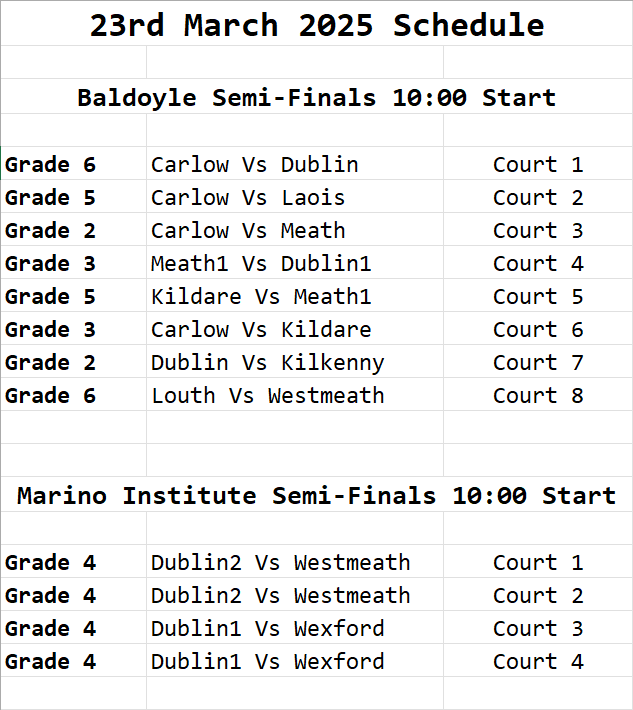633x710 pixels.
Task: Click Grade 6 cell beside Louth Vs Westmeath
Action: (x=51, y=395)
